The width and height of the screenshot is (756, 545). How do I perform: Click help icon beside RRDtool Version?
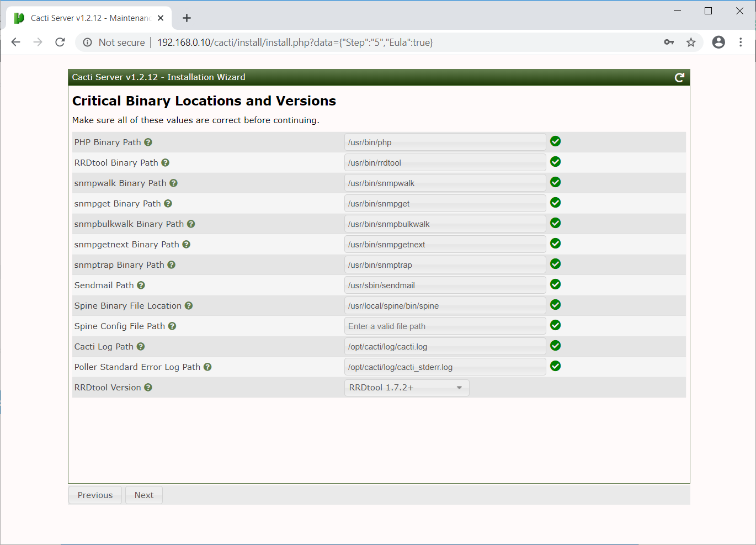(148, 388)
